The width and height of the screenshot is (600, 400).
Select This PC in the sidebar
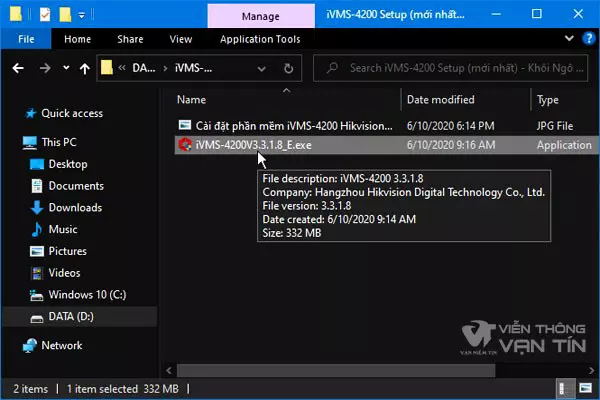click(59, 142)
